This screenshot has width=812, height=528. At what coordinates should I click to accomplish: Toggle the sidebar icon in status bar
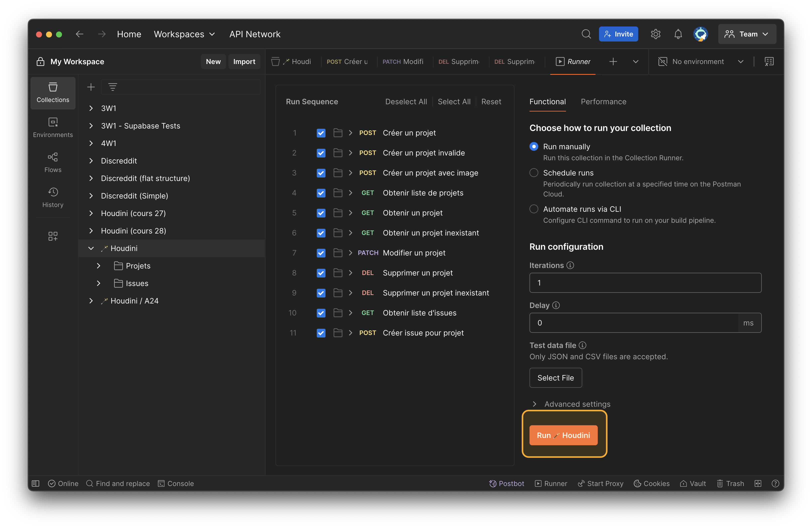[x=35, y=483]
